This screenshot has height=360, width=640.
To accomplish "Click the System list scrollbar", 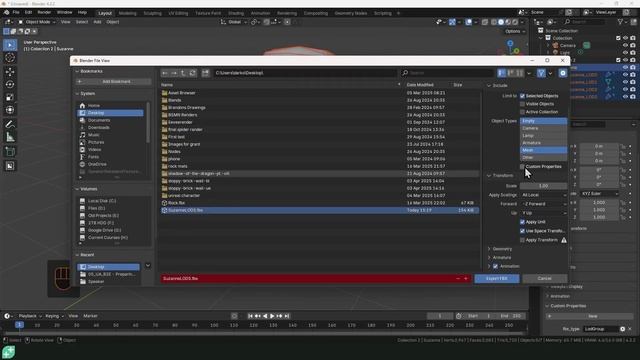I will [148, 122].
